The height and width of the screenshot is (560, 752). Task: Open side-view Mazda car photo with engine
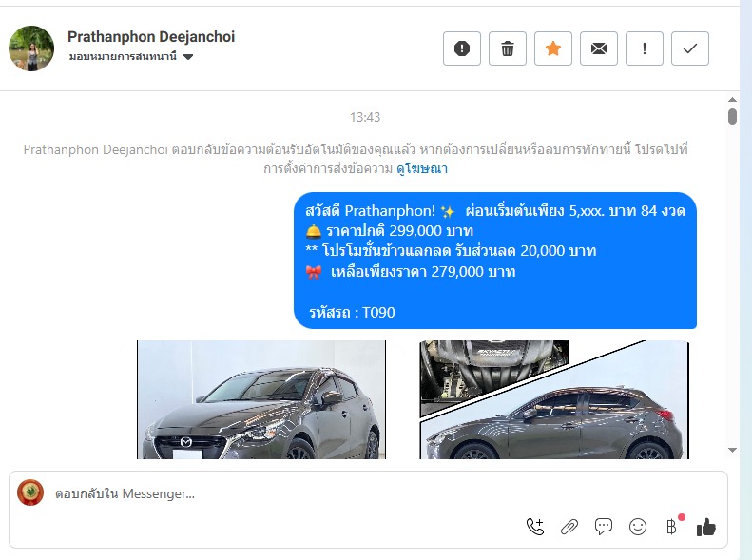click(x=554, y=400)
